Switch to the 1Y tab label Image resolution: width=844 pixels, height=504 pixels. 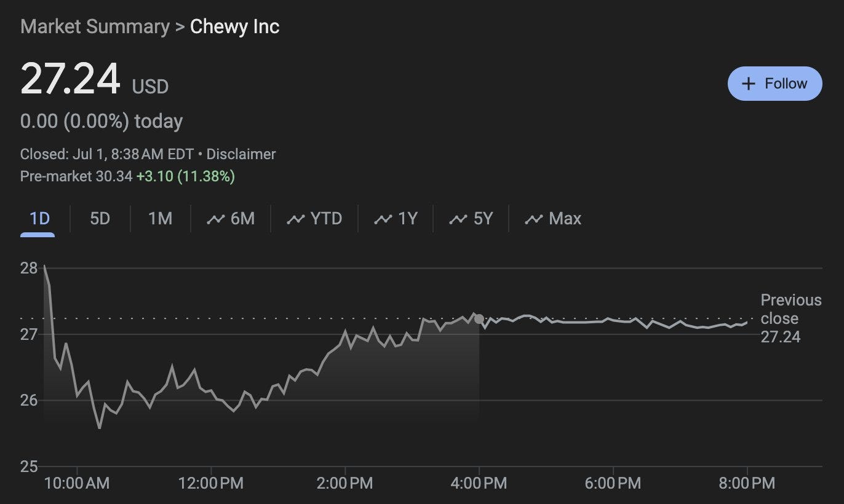[408, 219]
